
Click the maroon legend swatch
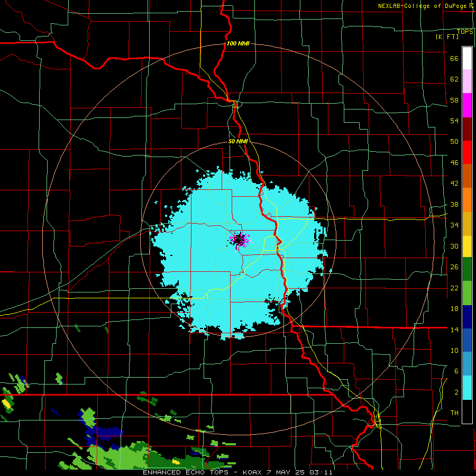(x=467, y=129)
